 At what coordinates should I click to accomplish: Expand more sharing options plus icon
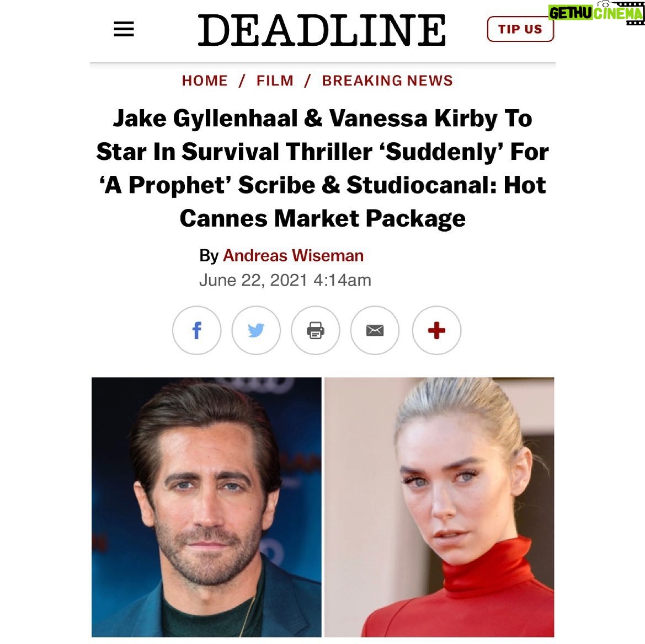(436, 330)
